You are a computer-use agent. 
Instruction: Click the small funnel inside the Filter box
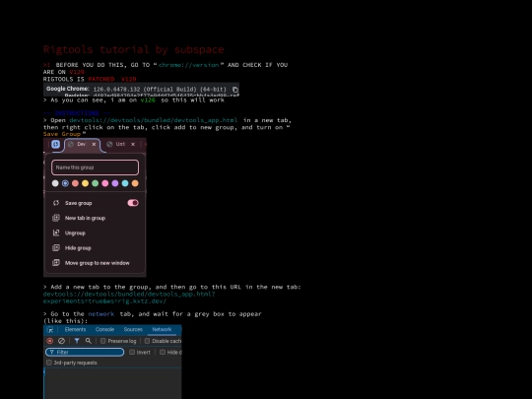click(51, 352)
